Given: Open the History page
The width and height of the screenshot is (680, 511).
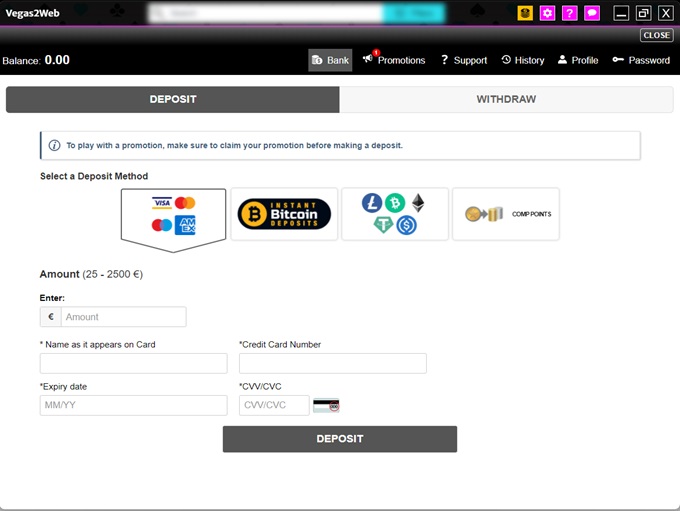Looking at the screenshot, I should [x=523, y=60].
